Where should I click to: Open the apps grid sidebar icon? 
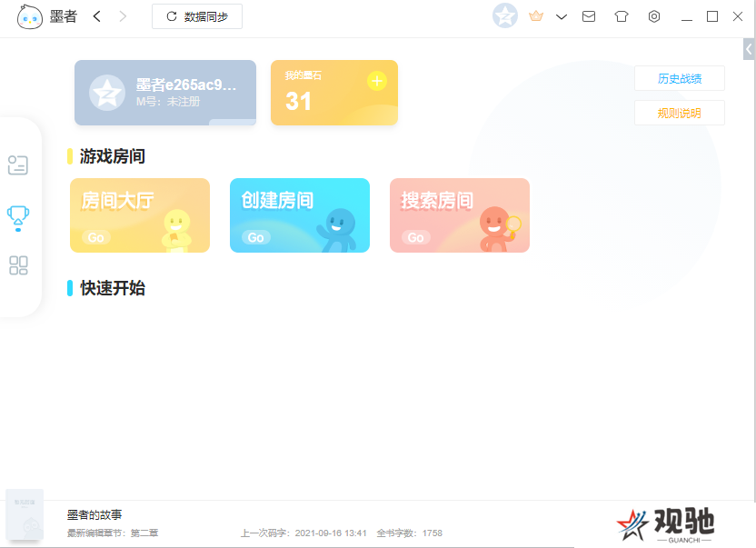tap(18, 265)
